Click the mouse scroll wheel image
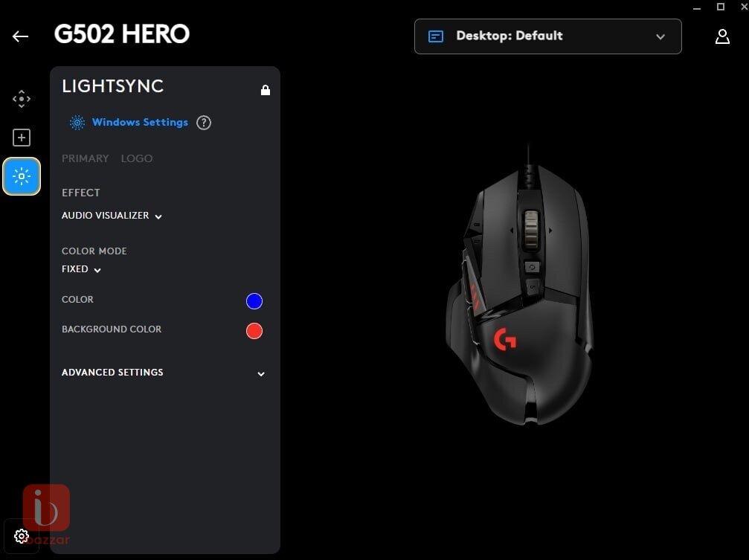 tap(531, 230)
